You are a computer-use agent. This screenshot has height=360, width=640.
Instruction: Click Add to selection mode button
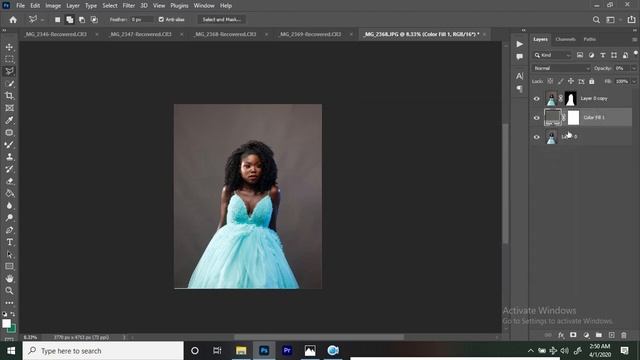pos(70,20)
